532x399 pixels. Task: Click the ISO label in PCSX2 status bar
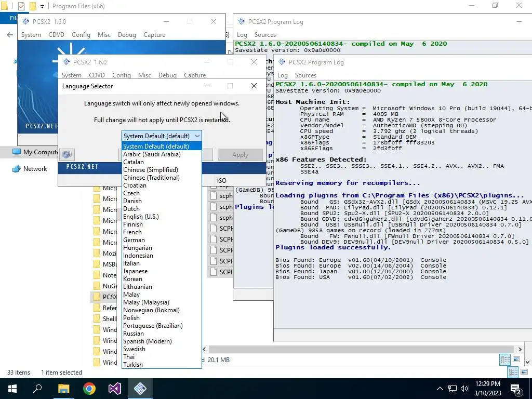coord(221,180)
